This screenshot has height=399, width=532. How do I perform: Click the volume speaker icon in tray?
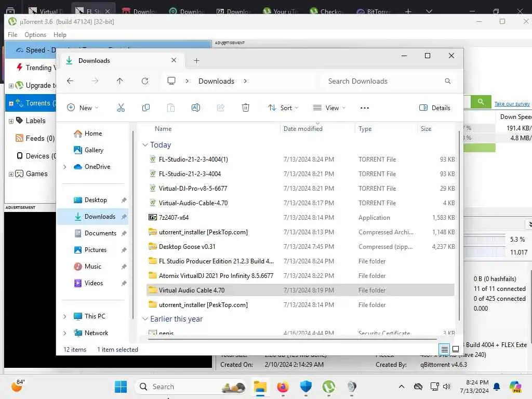coord(446,387)
